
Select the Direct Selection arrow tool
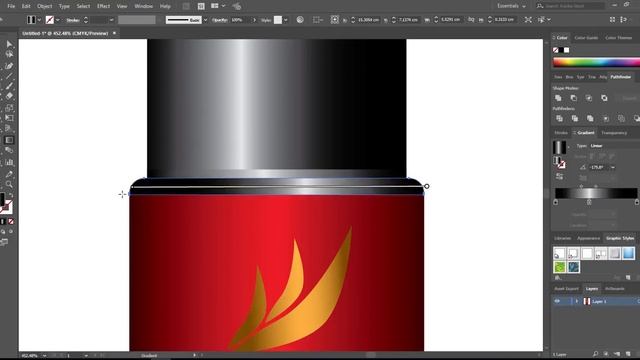[x=9, y=44]
